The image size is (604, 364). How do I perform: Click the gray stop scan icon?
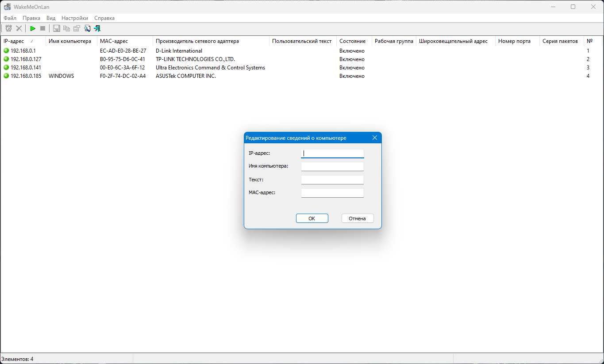click(x=43, y=28)
